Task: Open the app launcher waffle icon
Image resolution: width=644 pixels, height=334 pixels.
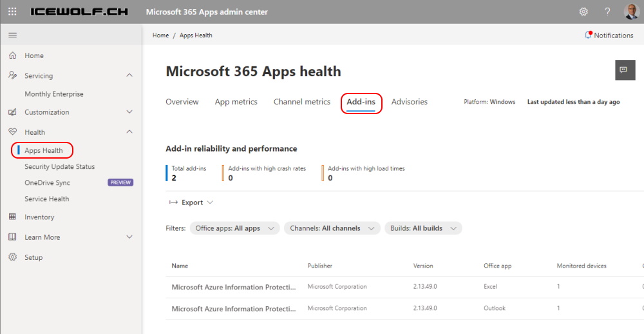Action: (x=12, y=12)
